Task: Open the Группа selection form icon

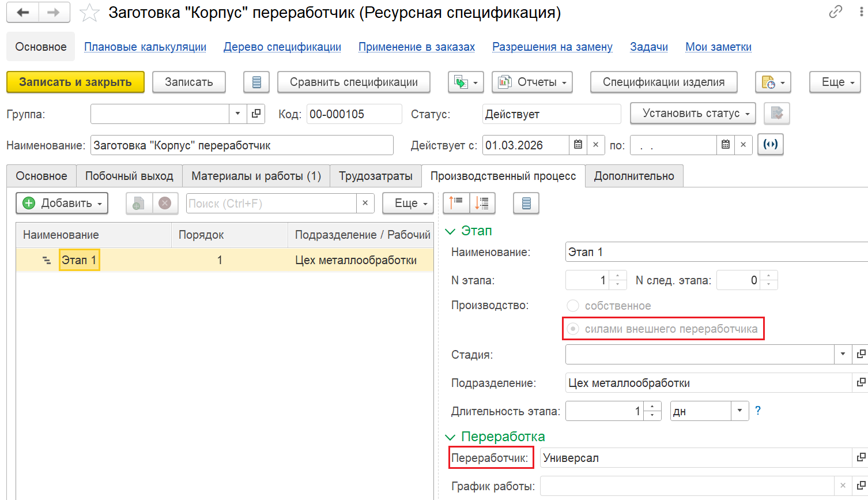Action: tap(256, 114)
